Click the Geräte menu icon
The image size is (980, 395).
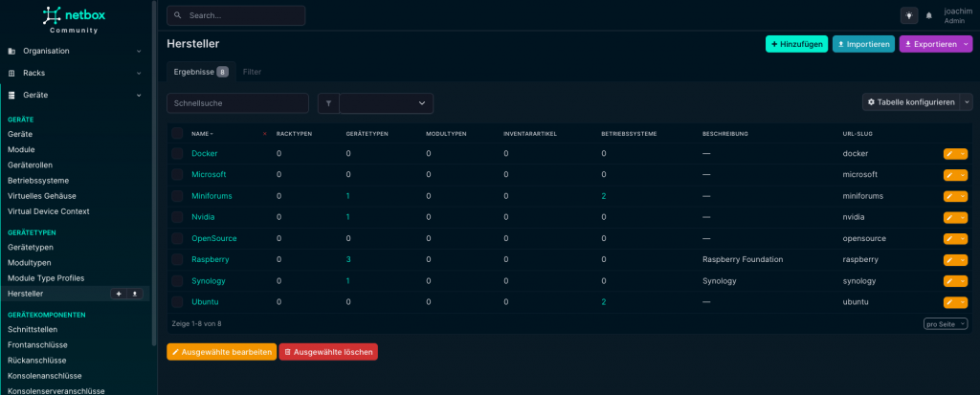click(11, 95)
